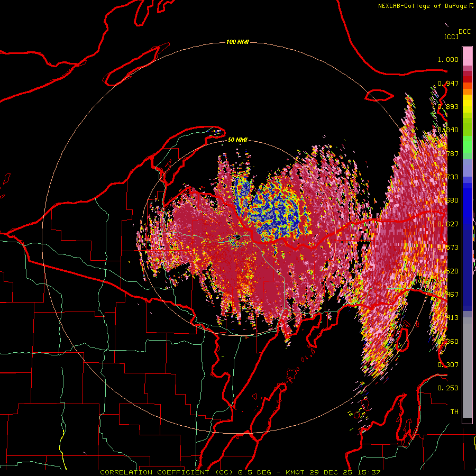Viewport: 476px width, 476px height.
Task: Click the light pink top color bar segment
Action: pos(467,56)
